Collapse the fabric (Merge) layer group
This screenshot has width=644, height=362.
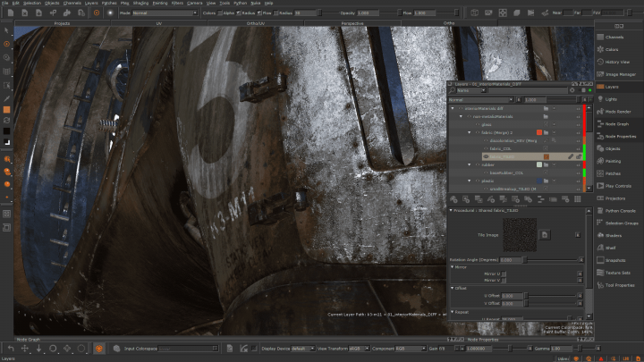pos(470,131)
